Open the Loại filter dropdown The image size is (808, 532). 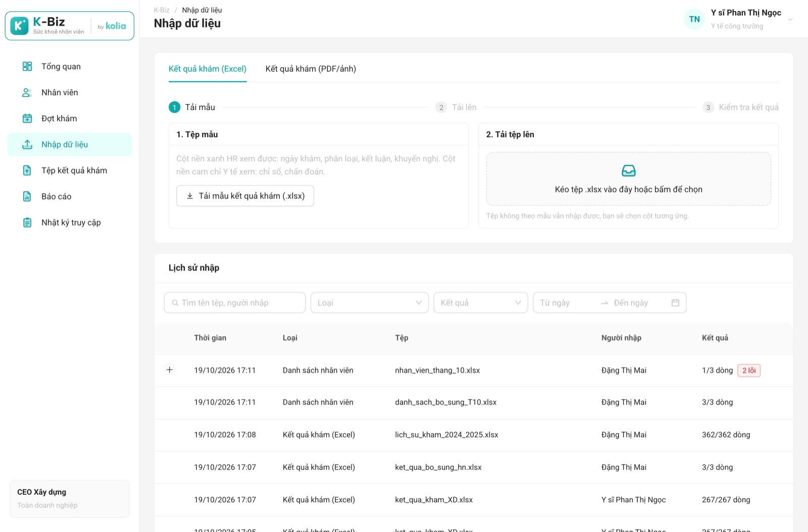[370, 303]
